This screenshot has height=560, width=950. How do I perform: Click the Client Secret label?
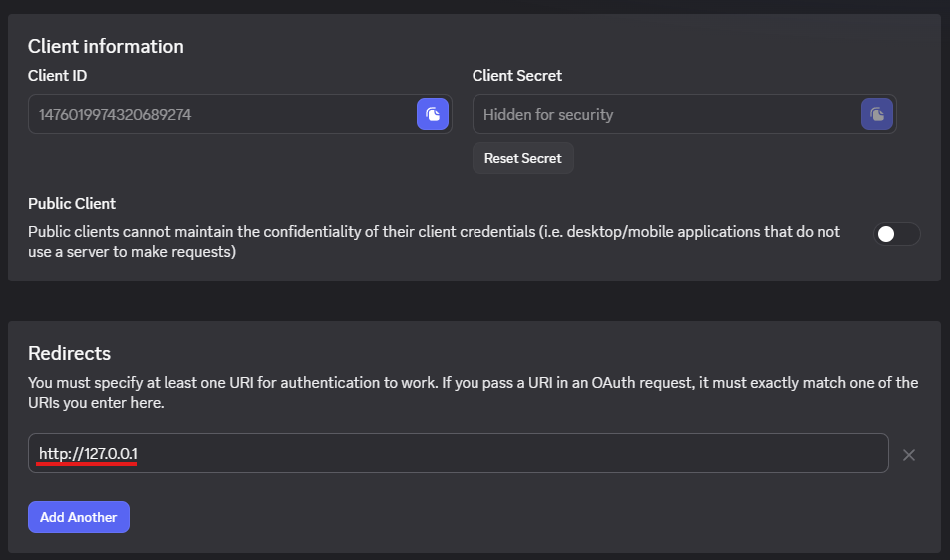coord(516,76)
